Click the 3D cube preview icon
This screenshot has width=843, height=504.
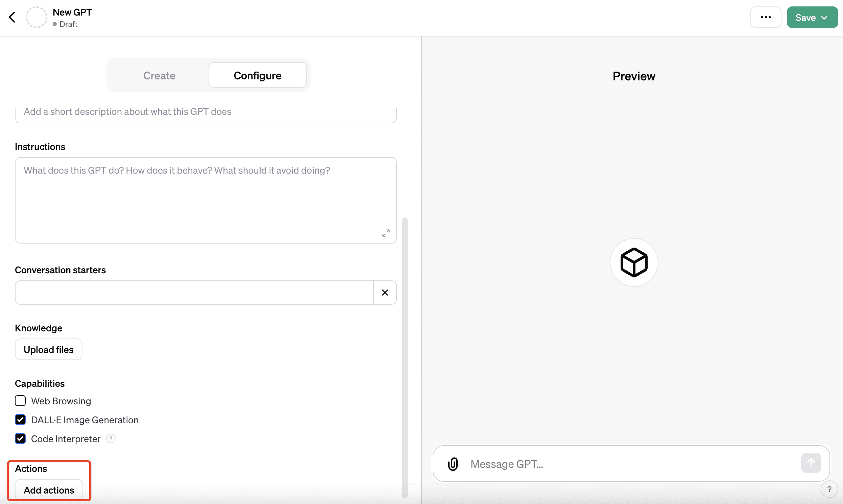pos(633,262)
